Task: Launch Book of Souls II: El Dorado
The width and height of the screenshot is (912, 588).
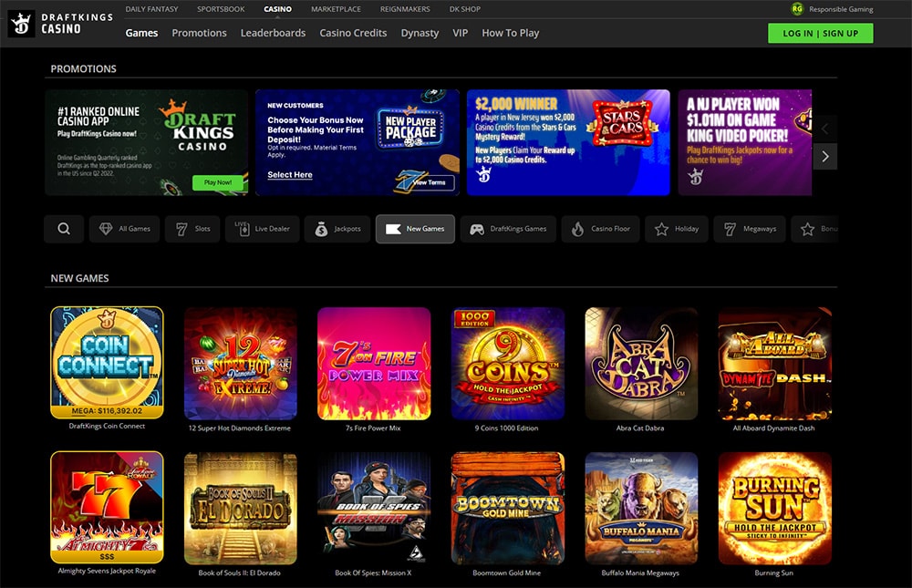Action: point(241,509)
